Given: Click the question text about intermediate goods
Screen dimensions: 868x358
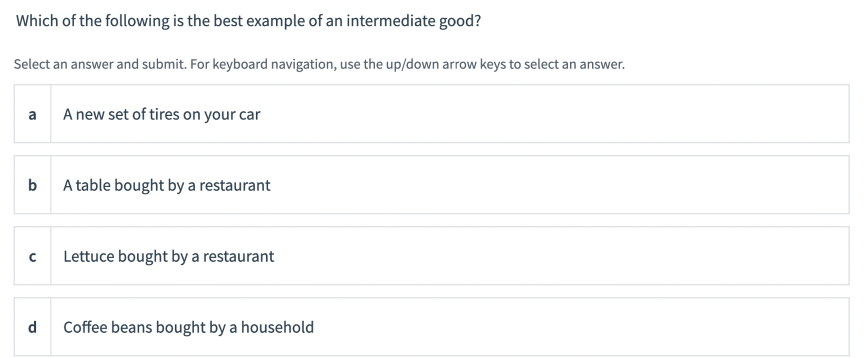Looking at the screenshot, I should click(248, 21).
